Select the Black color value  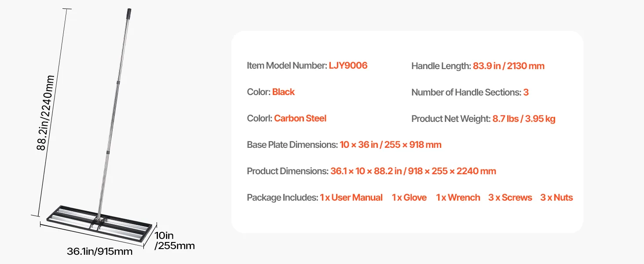[283, 92]
